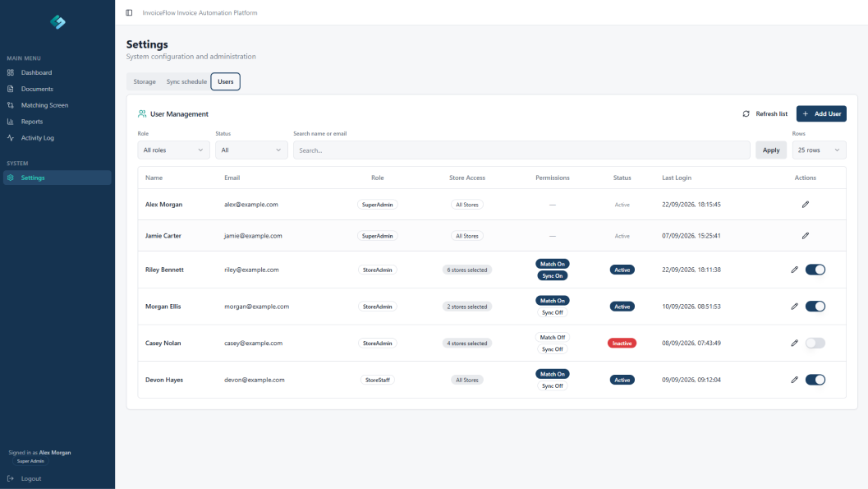
Task: Click the 6 stores selected badge
Action: point(467,270)
